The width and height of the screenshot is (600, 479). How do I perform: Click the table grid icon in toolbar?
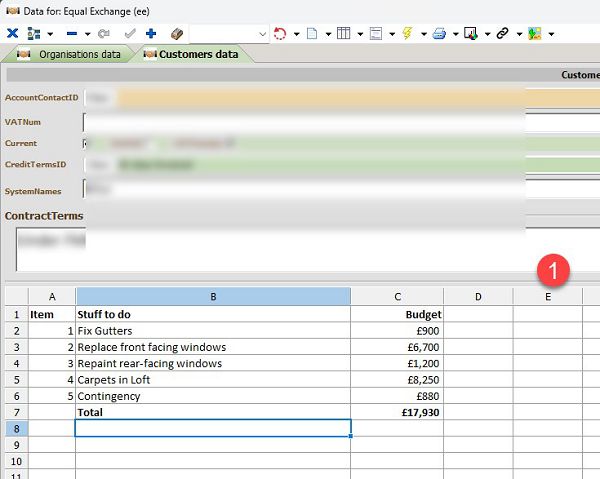tap(343, 33)
